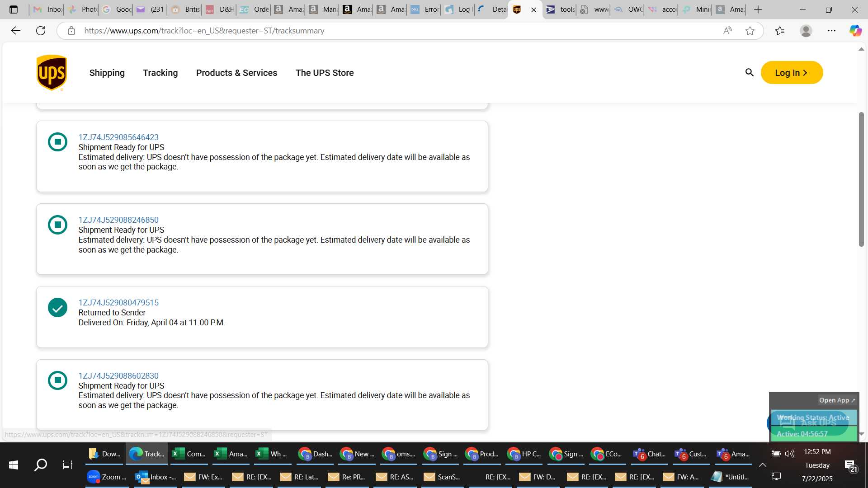Switch to the tools browser tab

[560, 9]
